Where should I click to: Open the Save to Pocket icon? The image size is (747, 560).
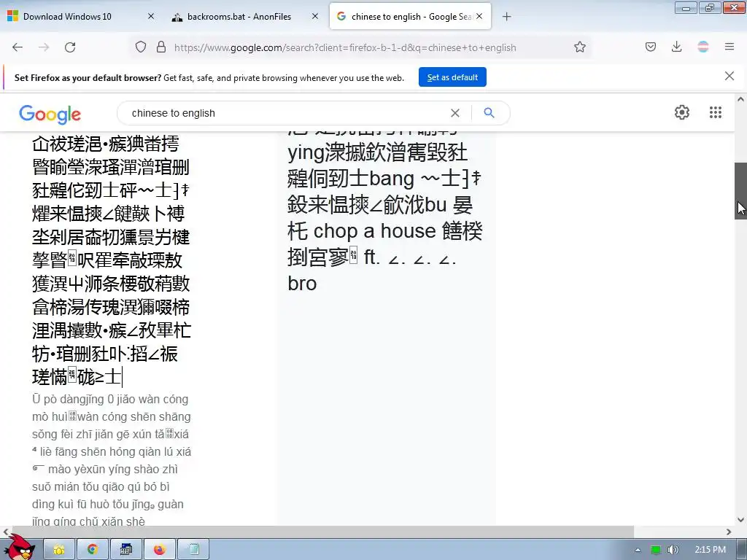[x=650, y=47]
